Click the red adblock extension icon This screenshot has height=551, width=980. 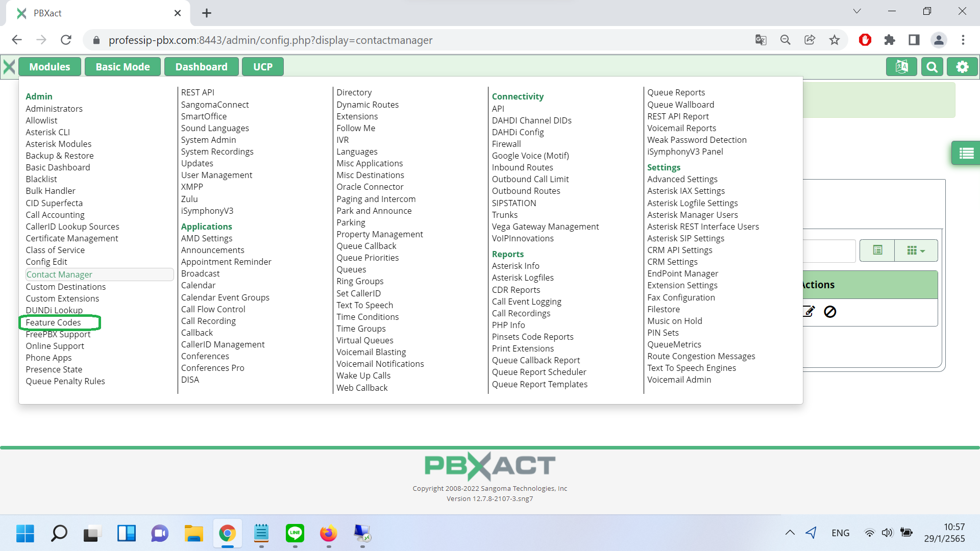pyautogui.click(x=865, y=40)
